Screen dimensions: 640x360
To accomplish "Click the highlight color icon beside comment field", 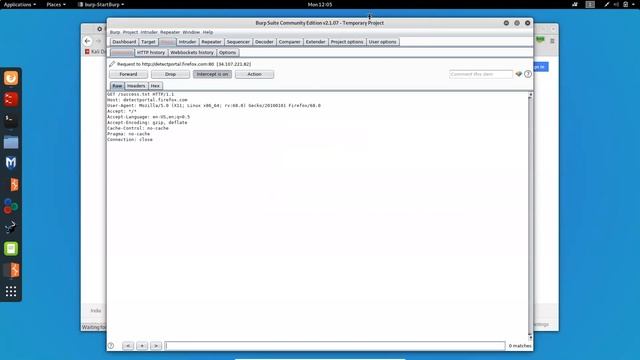I will click(518, 74).
